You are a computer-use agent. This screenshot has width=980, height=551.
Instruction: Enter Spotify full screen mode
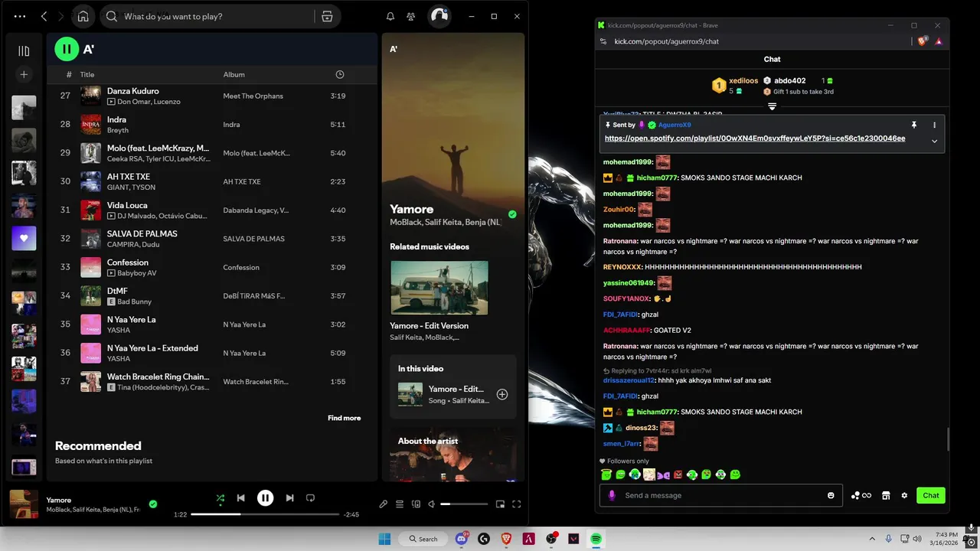pos(516,504)
